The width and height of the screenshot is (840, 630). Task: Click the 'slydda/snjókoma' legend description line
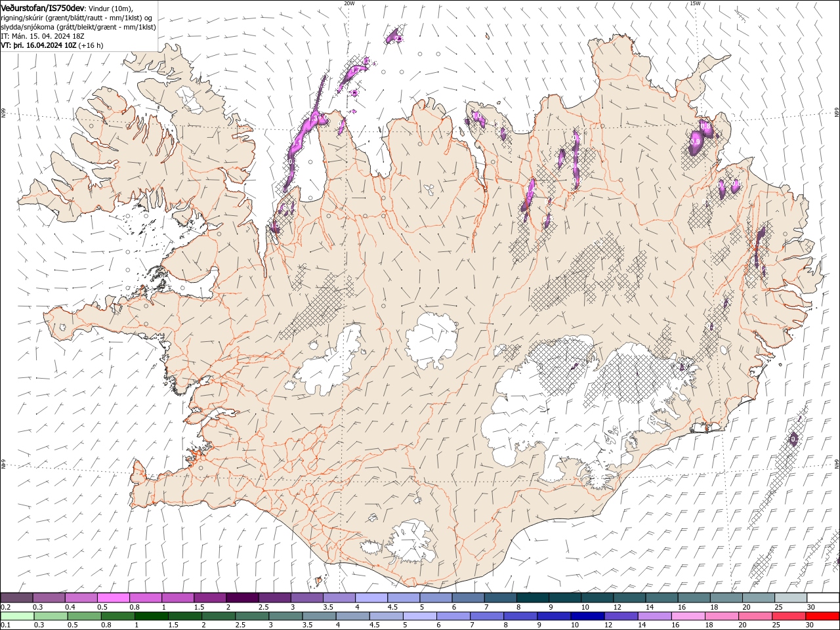[78, 27]
